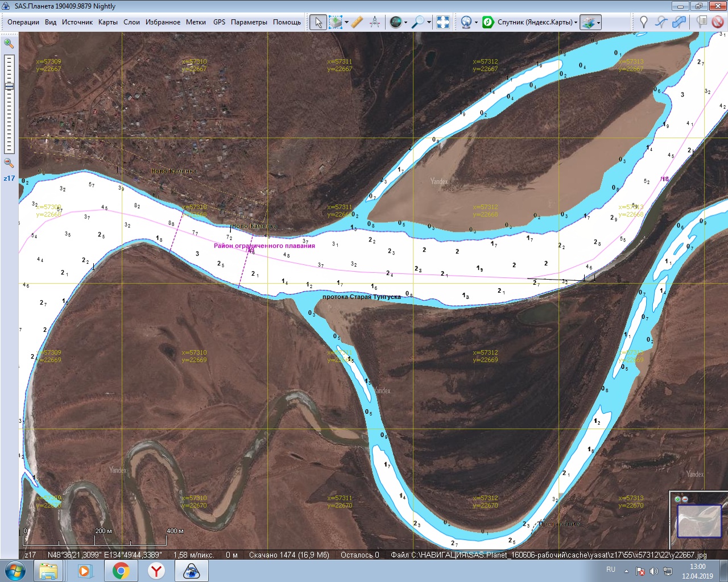
Task: Open the placemark manager list icon
Action: [x=702, y=22]
